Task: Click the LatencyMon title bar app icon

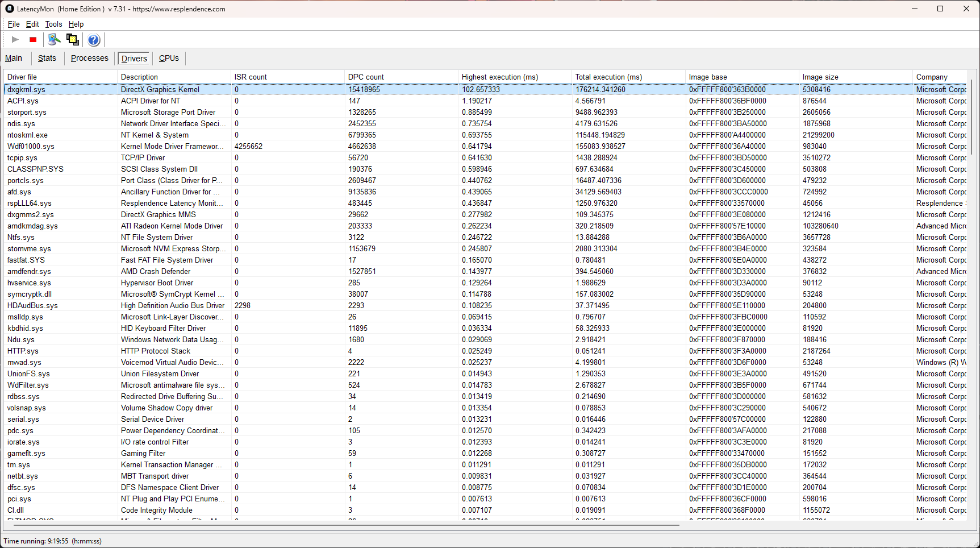Action: pos(10,9)
